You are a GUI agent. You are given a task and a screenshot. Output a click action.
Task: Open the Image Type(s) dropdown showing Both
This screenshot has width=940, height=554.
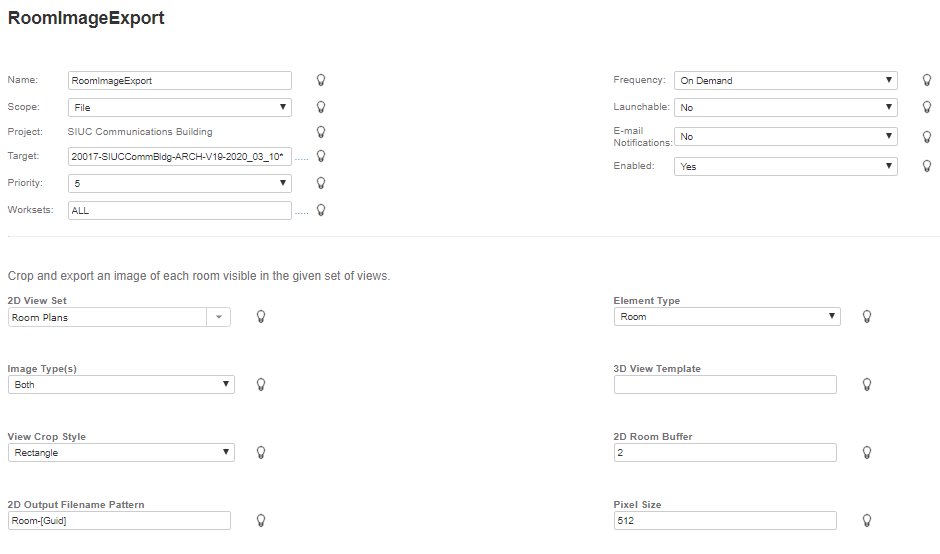(121, 384)
